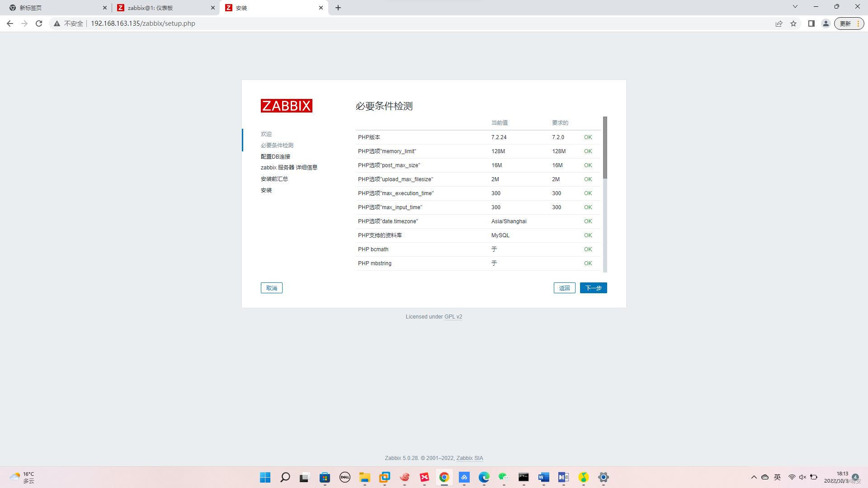The height and width of the screenshot is (488, 868).
Task: Select the final 安装 step in sidebar
Action: click(x=266, y=190)
